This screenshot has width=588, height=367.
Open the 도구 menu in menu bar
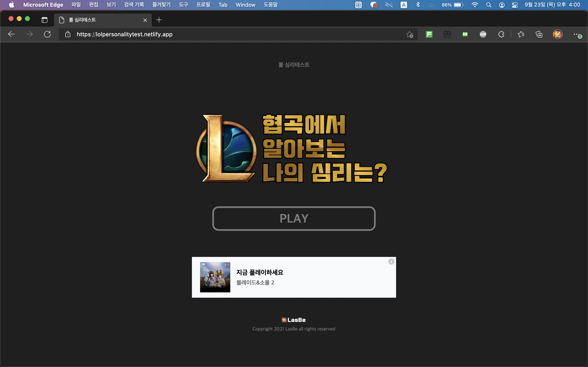[184, 5]
